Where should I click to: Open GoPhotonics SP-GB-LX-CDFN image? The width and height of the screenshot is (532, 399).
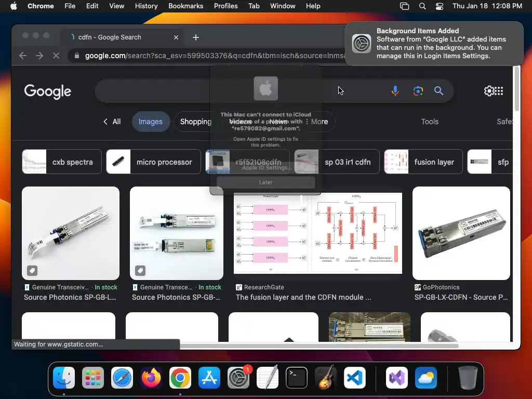[x=461, y=233]
